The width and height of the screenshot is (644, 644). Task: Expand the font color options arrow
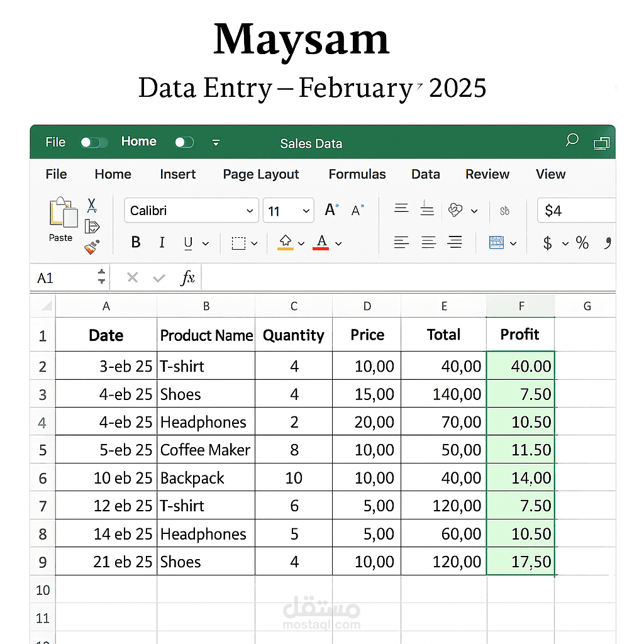338,243
